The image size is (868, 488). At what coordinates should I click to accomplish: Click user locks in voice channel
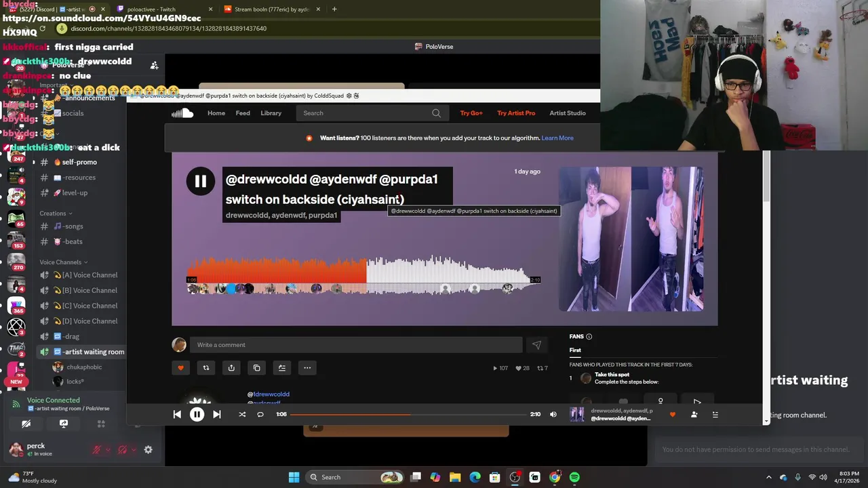coord(75,382)
